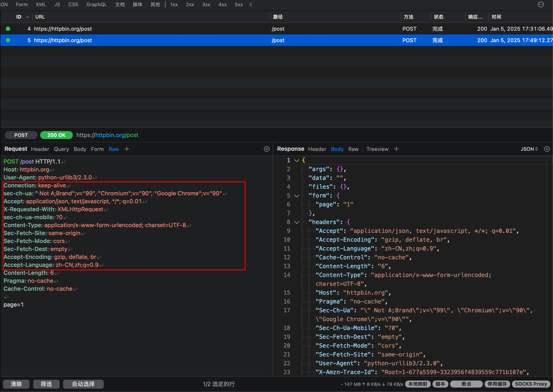
Task: Collapse the "headers" JSON node
Action: (297, 222)
